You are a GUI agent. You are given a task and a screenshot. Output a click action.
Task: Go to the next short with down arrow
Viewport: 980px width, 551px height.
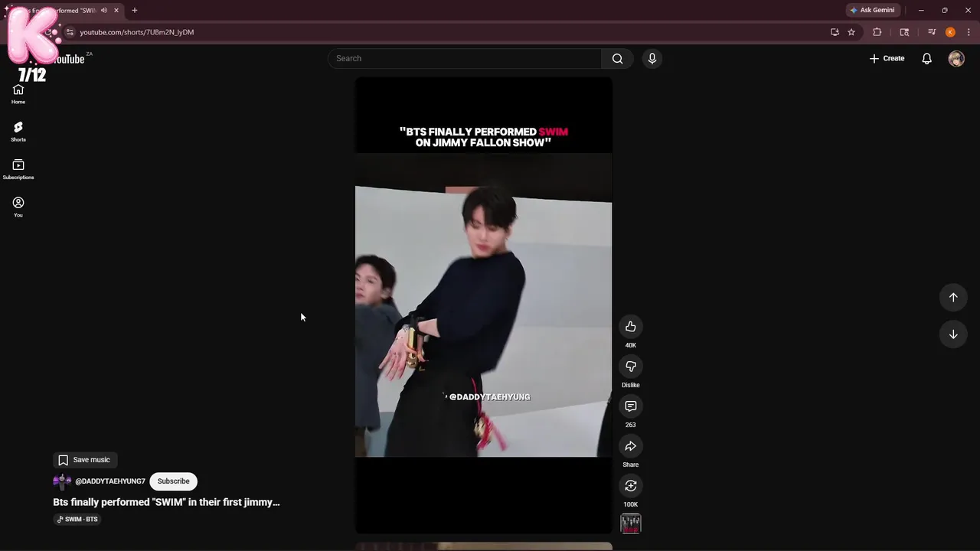(x=953, y=334)
